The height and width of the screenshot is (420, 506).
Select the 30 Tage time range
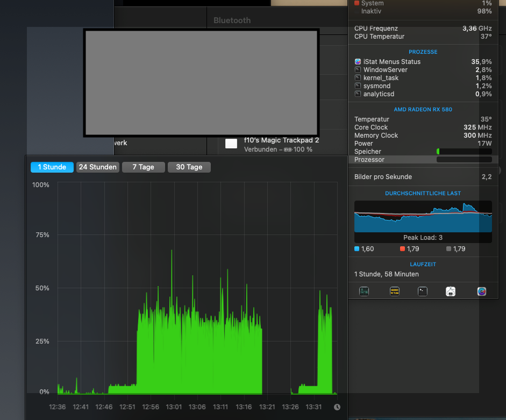click(189, 167)
